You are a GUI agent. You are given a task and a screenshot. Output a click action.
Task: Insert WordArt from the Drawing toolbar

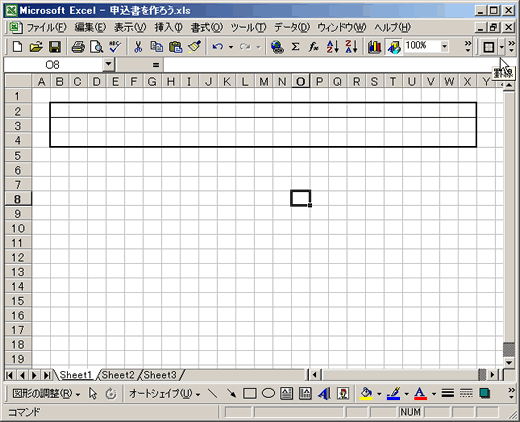pyautogui.click(x=324, y=394)
